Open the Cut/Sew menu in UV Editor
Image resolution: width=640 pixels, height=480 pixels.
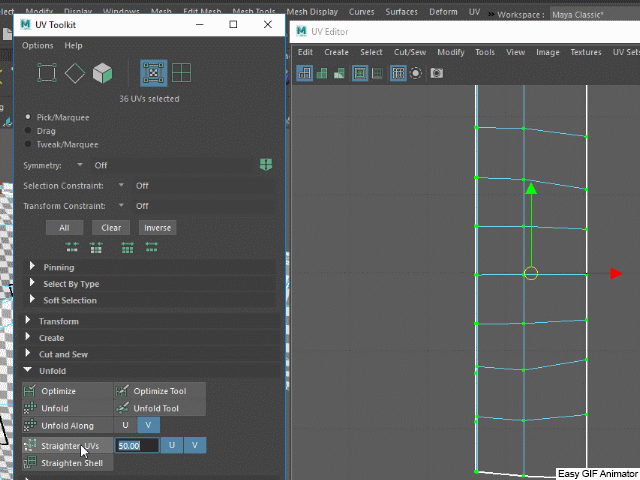click(410, 52)
